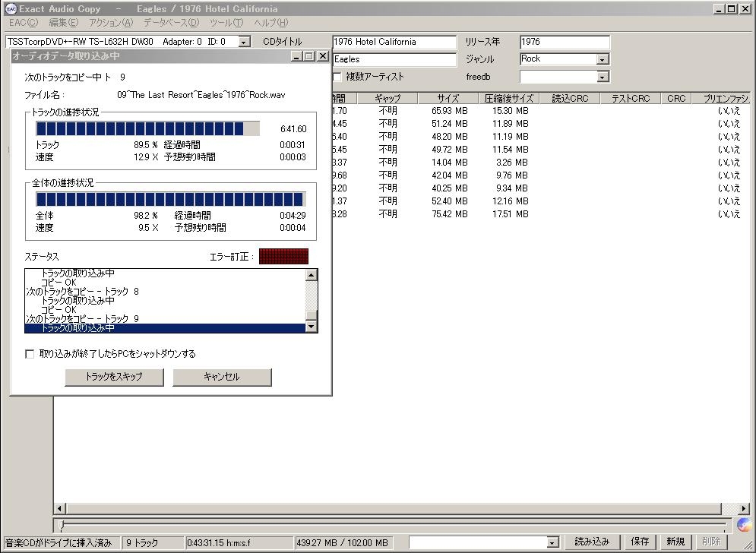This screenshot has width=756, height=553.
Task: Close the オーディオデータ取り込み中 dialog
Action: (322, 56)
